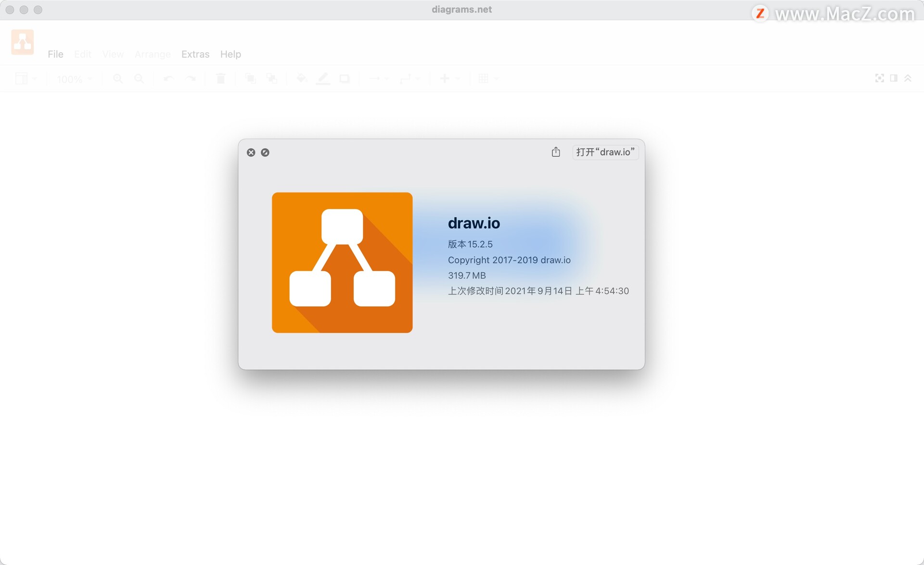Open the view panels dropdown in toolbar
924x565 pixels.
[x=26, y=78]
